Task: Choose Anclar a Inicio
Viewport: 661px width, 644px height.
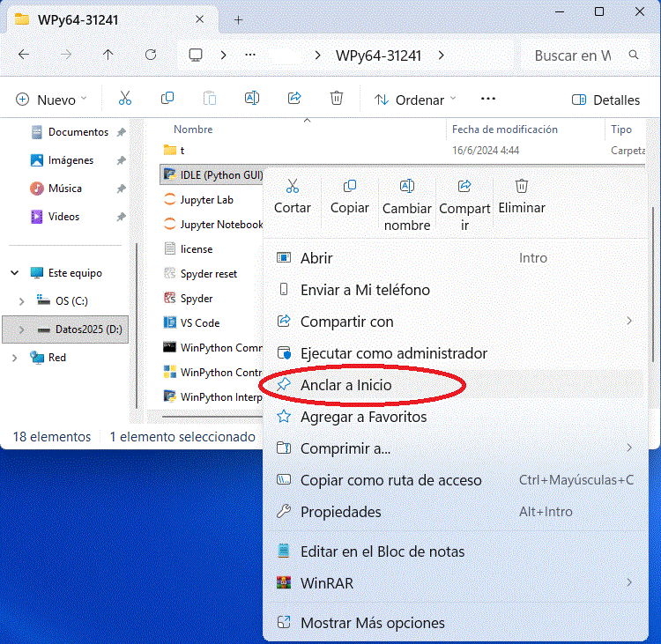Action: 455,385
